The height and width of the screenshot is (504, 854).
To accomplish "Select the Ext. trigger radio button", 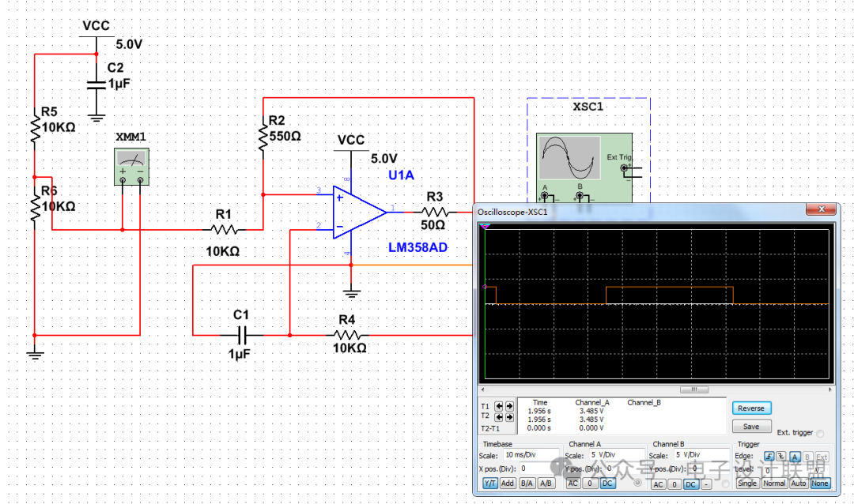I will tap(820, 433).
